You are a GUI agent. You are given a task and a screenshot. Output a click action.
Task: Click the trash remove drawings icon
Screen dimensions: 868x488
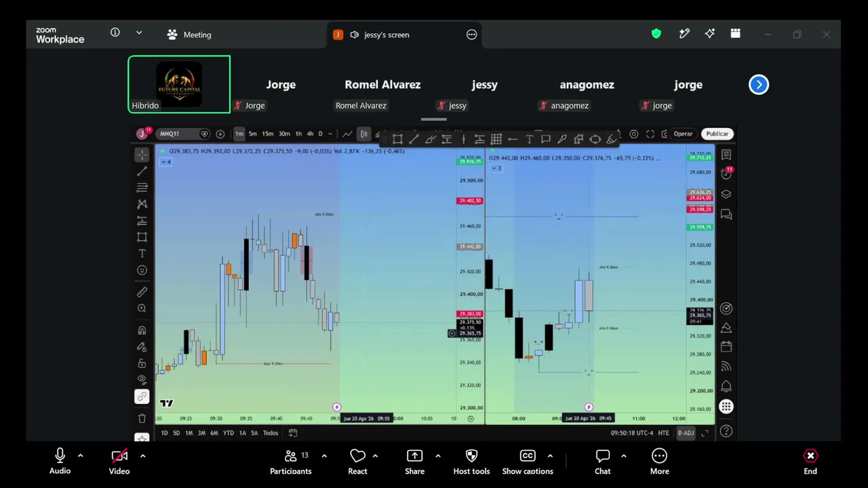click(142, 418)
